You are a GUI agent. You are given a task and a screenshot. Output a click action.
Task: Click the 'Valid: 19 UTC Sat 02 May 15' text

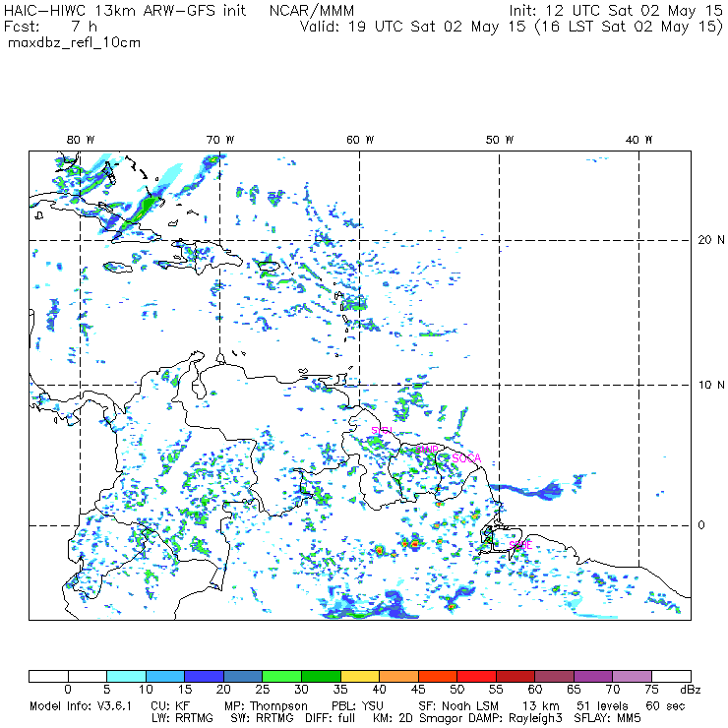tap(413, 27)
